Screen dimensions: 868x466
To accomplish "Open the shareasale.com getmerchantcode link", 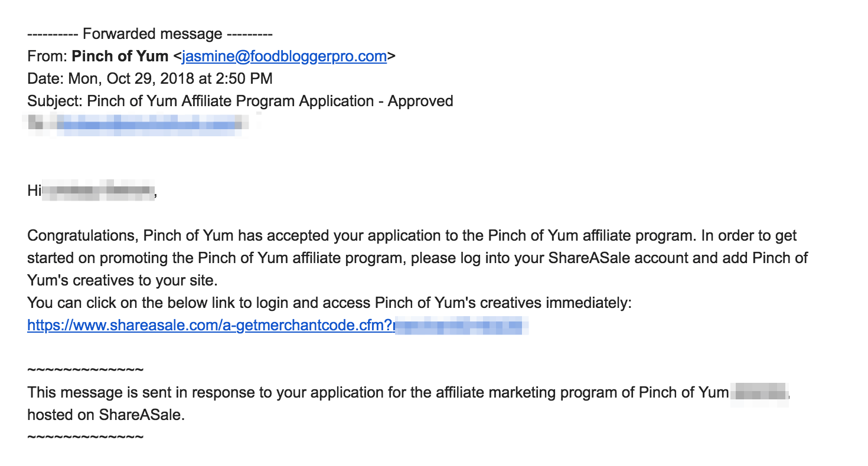I will (x=210, y=326).
